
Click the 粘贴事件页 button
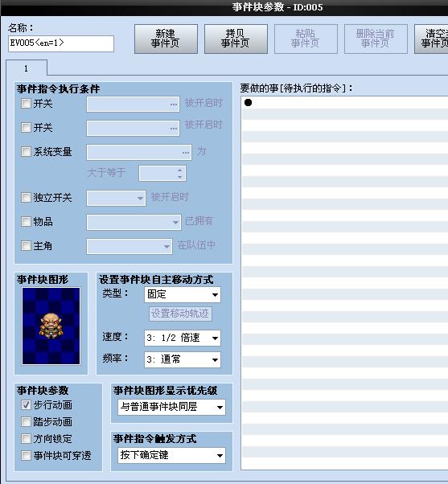coord(306,39)
